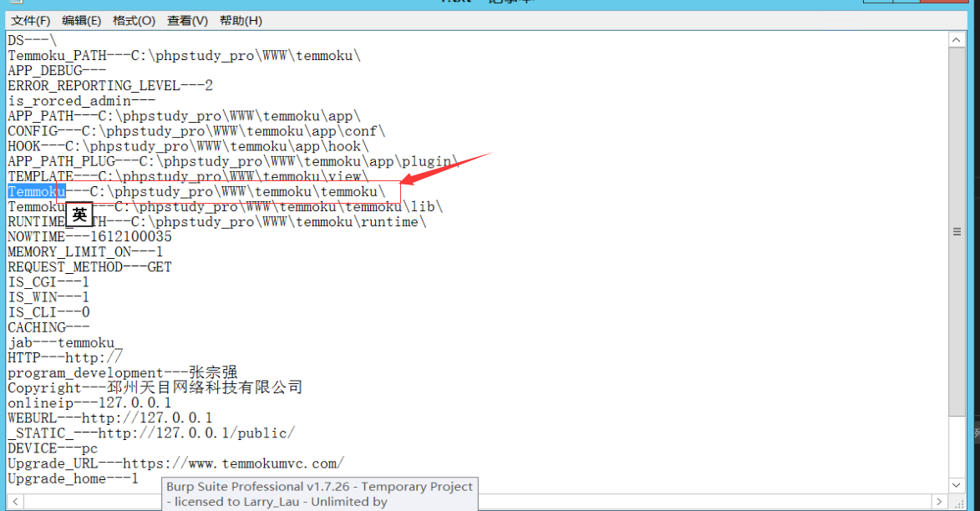
Task: Click the highlighted Temmoku text
Action: coord(36,192)
